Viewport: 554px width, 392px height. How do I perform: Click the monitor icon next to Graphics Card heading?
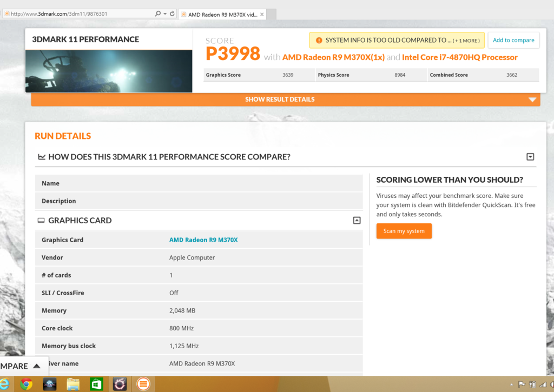tap(41, 221)
